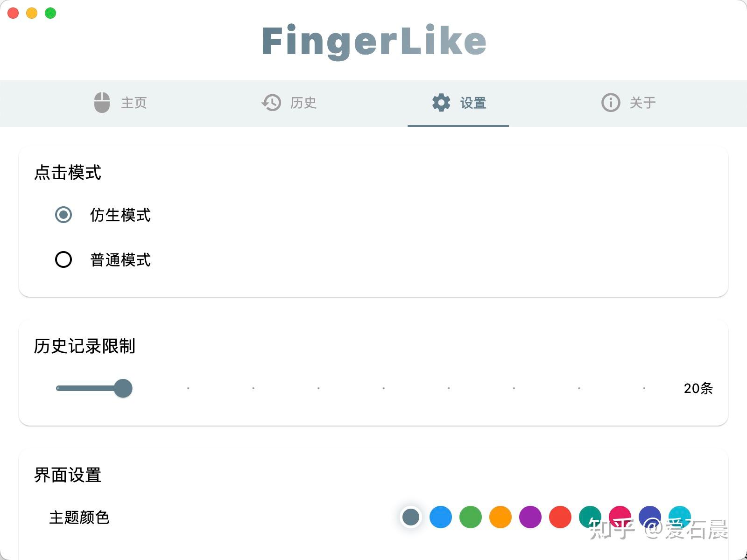The width and height of the screenshot is (747, 560).
Task: Click the 界面设置 section heading
Action: coord(67,475)
